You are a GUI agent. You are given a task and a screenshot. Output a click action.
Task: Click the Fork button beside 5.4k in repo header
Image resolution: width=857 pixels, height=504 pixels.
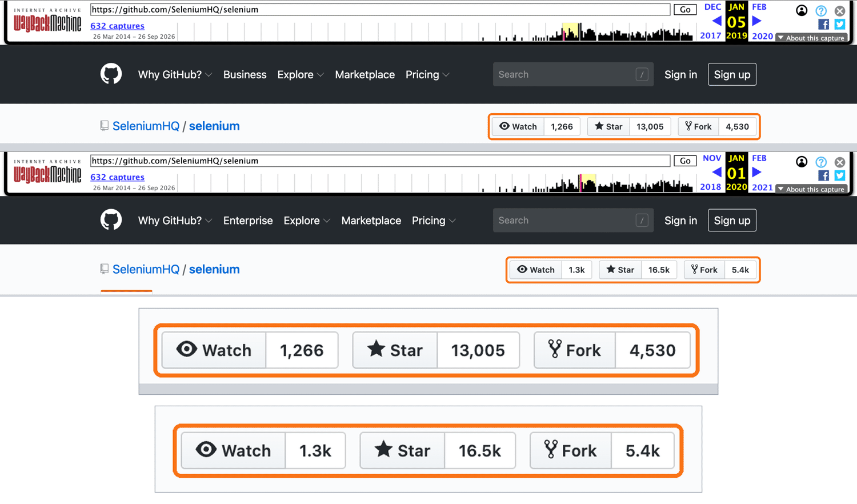coord(704,270)
